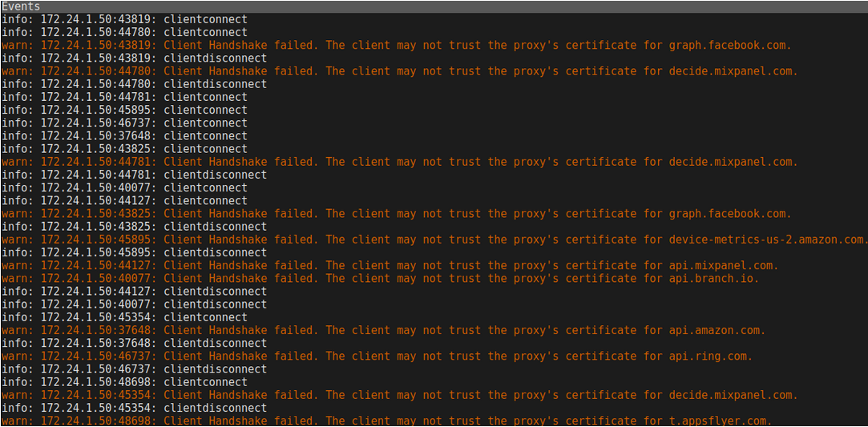Select the port 37648 clientconnect line
This screenshot has height=427, width=868.
click(x=124, y=136)
